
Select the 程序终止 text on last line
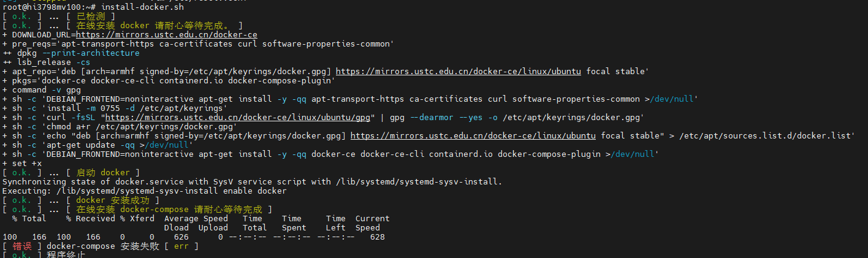tap(66, 255)
